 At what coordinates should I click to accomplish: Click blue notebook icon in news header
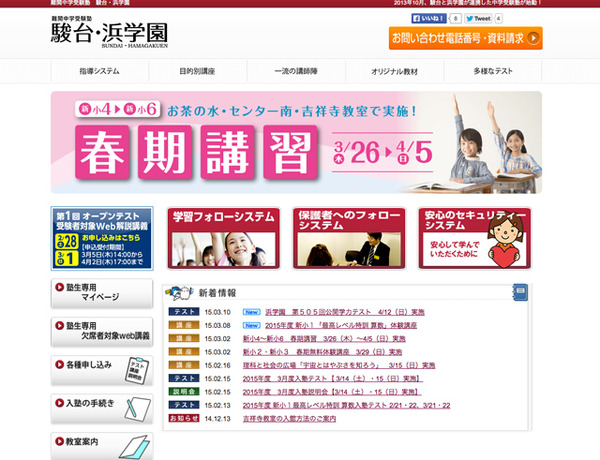click(x=520, y=292)
